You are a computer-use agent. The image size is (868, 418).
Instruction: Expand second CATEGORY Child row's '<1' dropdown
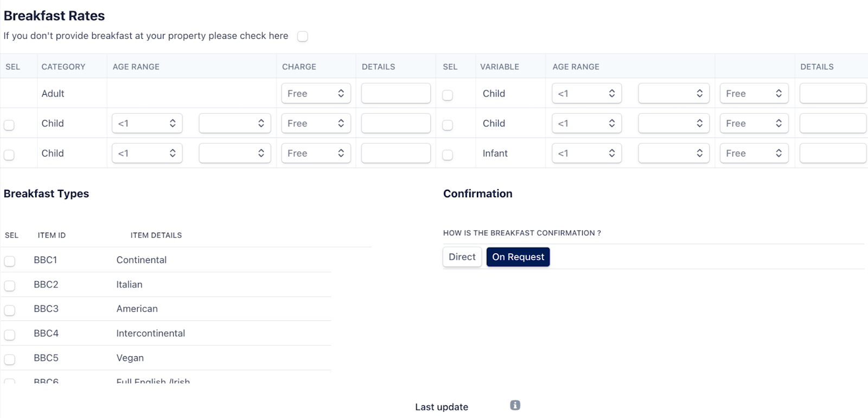[147, 153]
